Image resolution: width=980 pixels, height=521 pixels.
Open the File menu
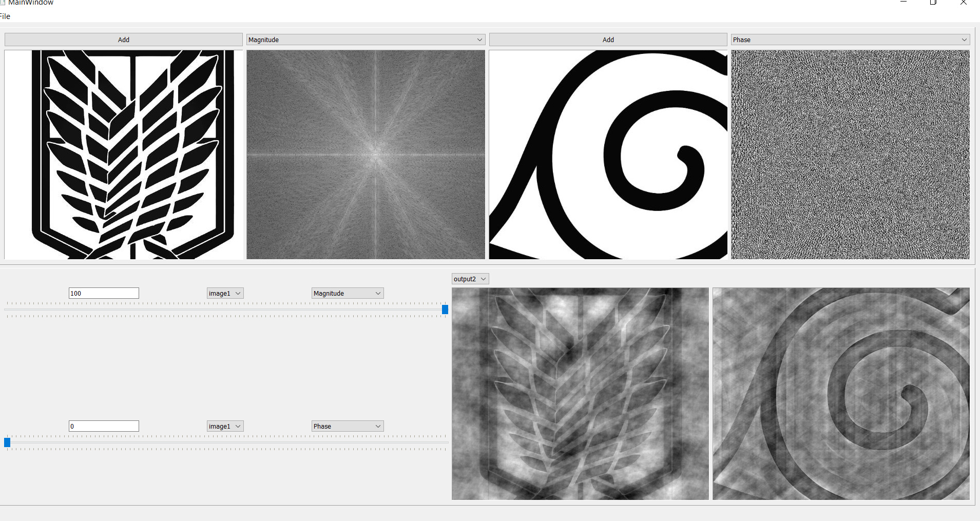[x=5, y=16]
